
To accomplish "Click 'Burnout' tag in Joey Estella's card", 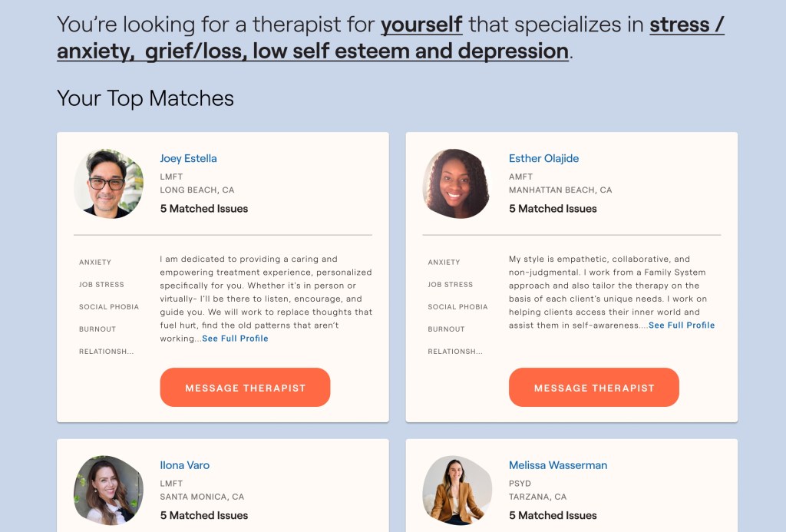I will [97, 329].
